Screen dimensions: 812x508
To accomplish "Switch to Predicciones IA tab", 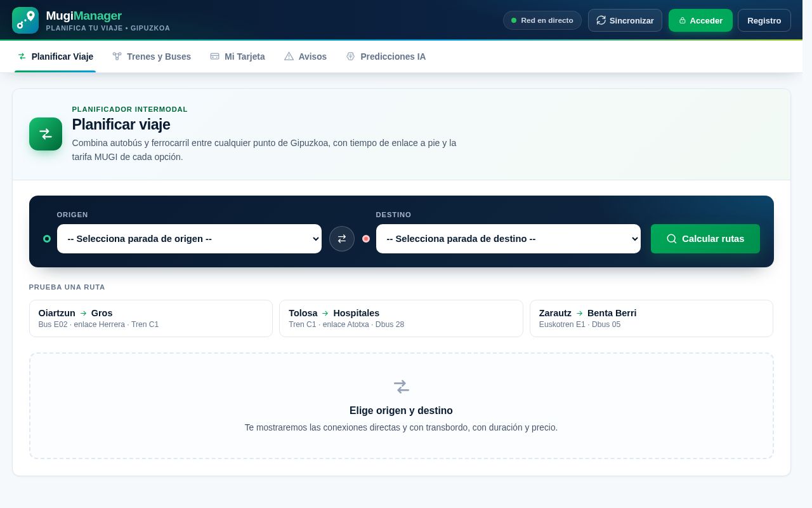I will (386, 57).
